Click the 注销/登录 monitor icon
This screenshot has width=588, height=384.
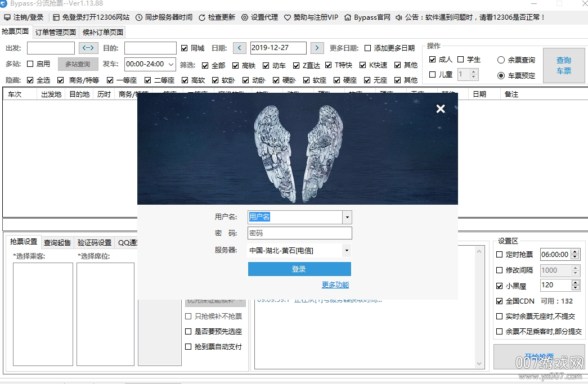click(x=7, y=17)
